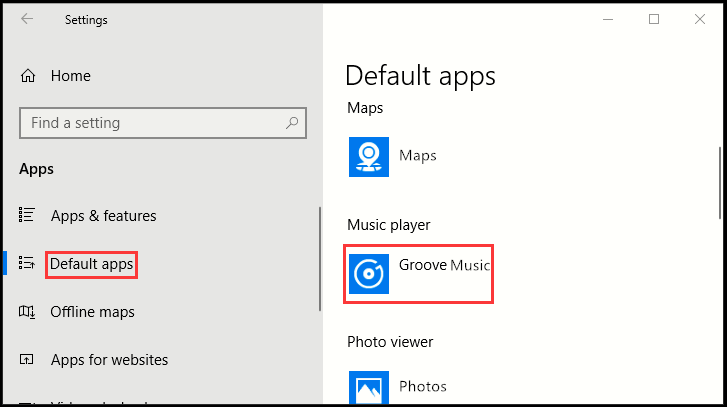The width and height of the screenshot is (727, 407).
Task: Click the search magnifier icon
Action: (292, 123)
